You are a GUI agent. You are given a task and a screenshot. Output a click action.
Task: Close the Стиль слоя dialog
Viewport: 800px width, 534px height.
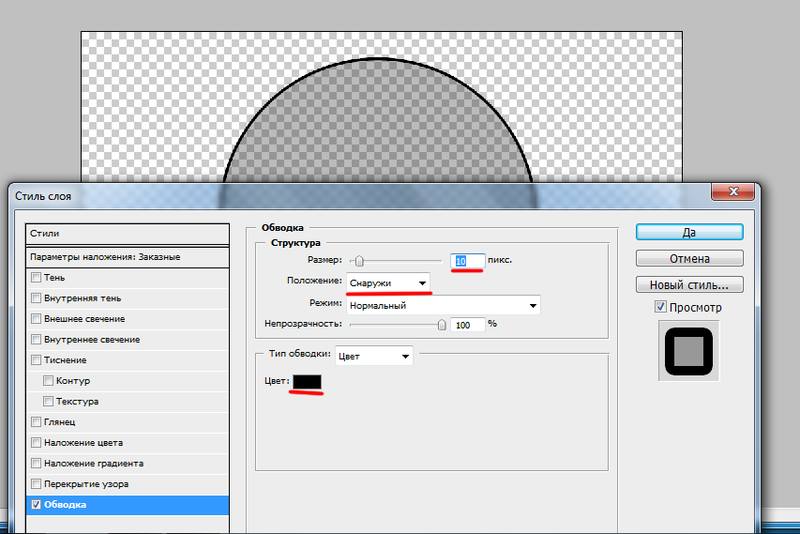tap(733, 191)
